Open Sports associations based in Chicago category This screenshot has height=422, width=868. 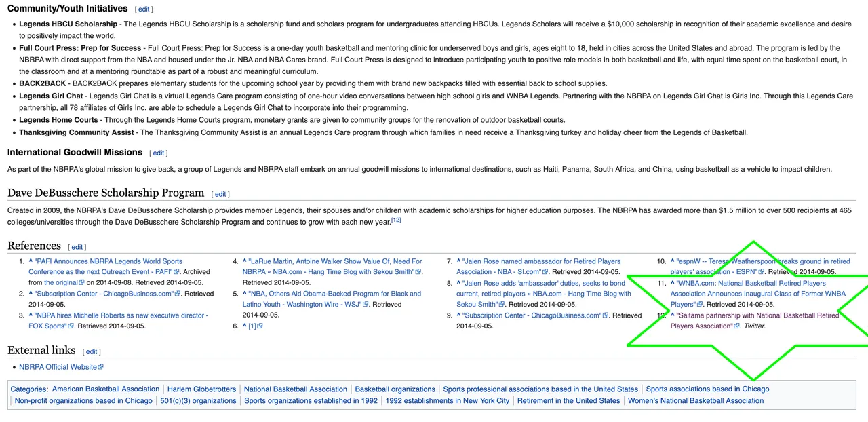[x=707, y=389]
